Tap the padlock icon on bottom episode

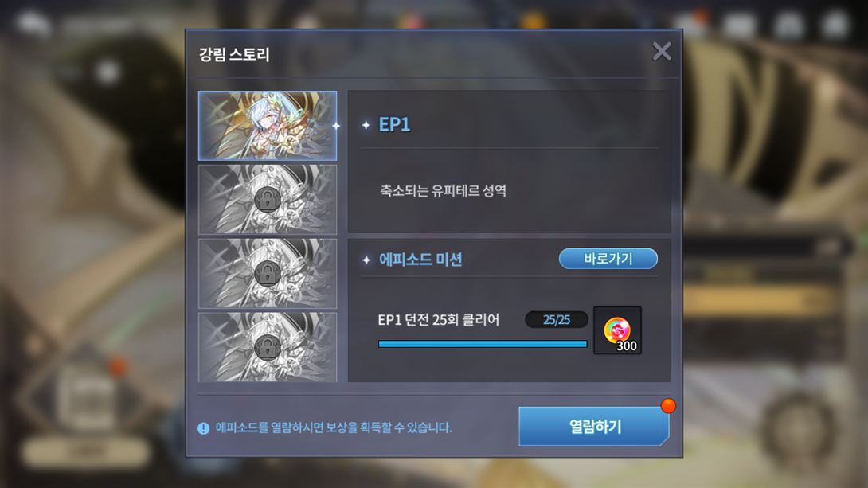tap(268, 347)
